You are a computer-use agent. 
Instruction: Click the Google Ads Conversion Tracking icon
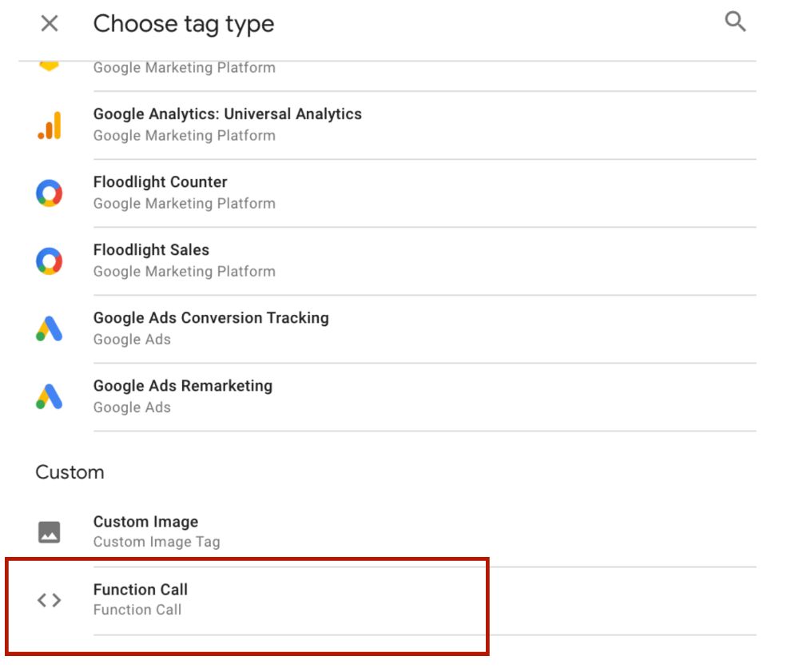point(50,328)
